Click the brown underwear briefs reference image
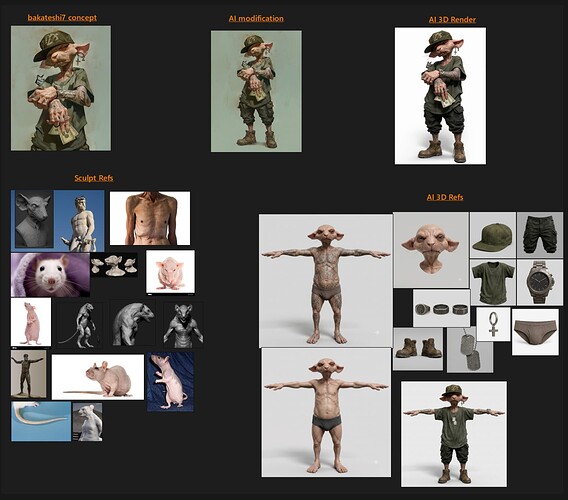This screenshot has width=568, height=500. click(x=535, y=332)
